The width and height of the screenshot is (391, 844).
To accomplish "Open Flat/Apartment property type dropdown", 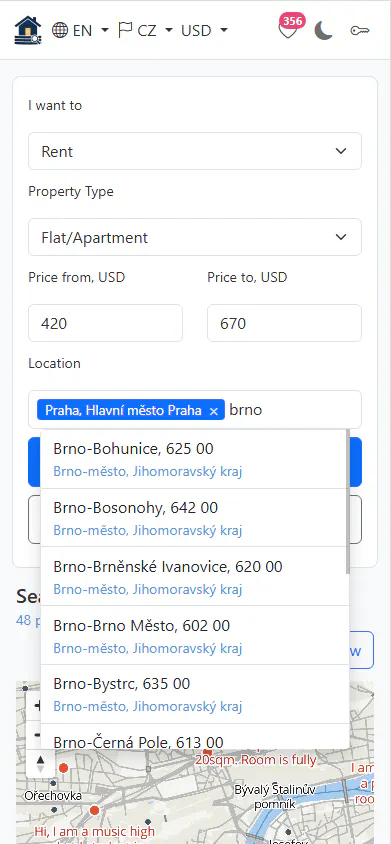I will [x=195, y=237].
